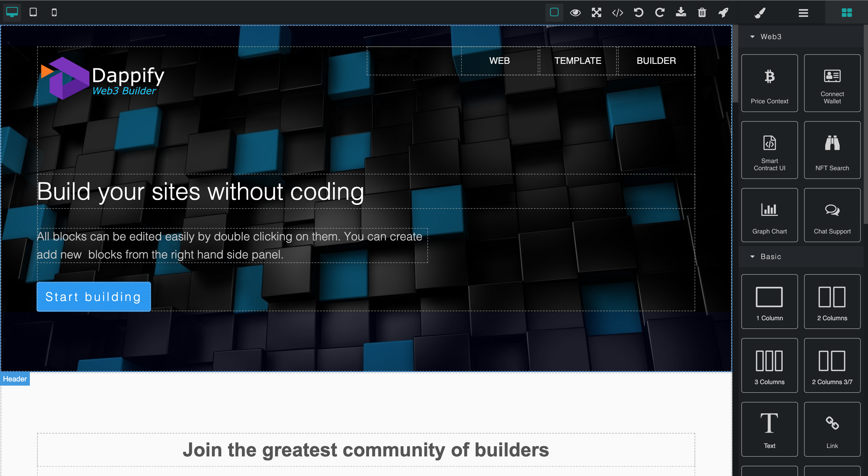Publish site with rocket icon

coord(723,12)
